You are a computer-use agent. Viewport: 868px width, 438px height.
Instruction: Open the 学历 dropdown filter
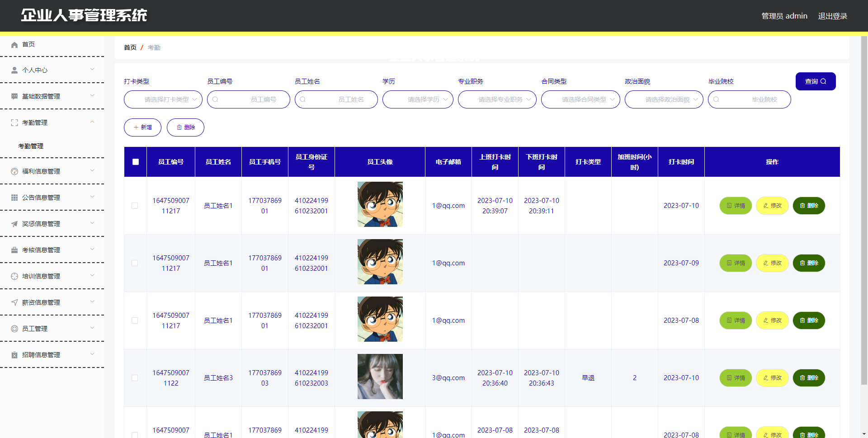418,99
